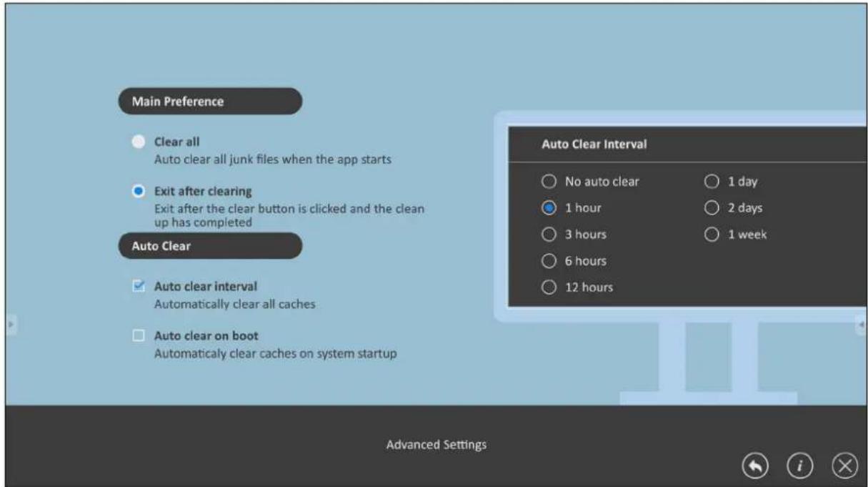Expand the left edge side-panel arrow

point(10,325)
